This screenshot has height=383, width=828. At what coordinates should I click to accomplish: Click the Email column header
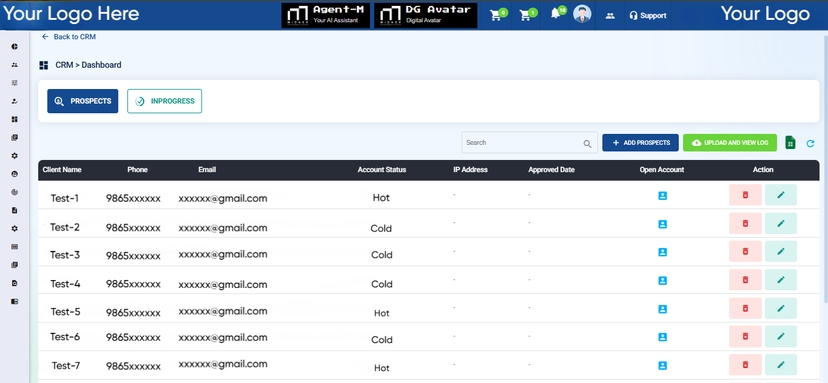tap(207, 170)
